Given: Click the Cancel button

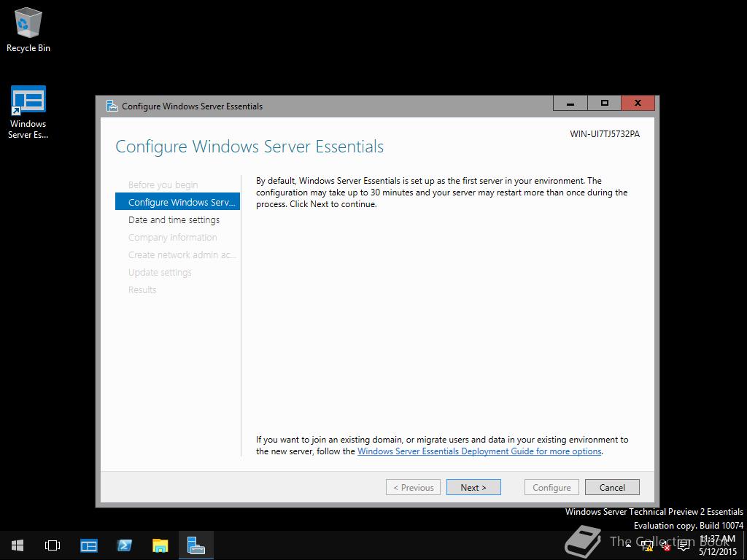Looking at the screenshot, I should (612, 487).
